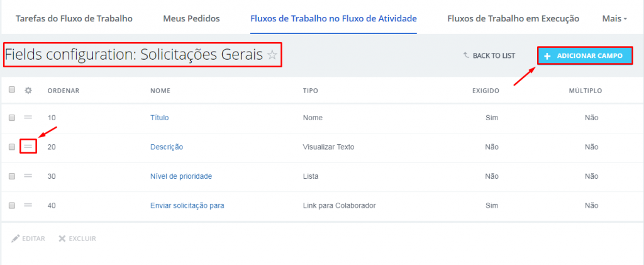The width and height of the screenshot is (644, 265).
Task: Click the favorite star beside Solicitações Gerais
Action: coord(272,55)
